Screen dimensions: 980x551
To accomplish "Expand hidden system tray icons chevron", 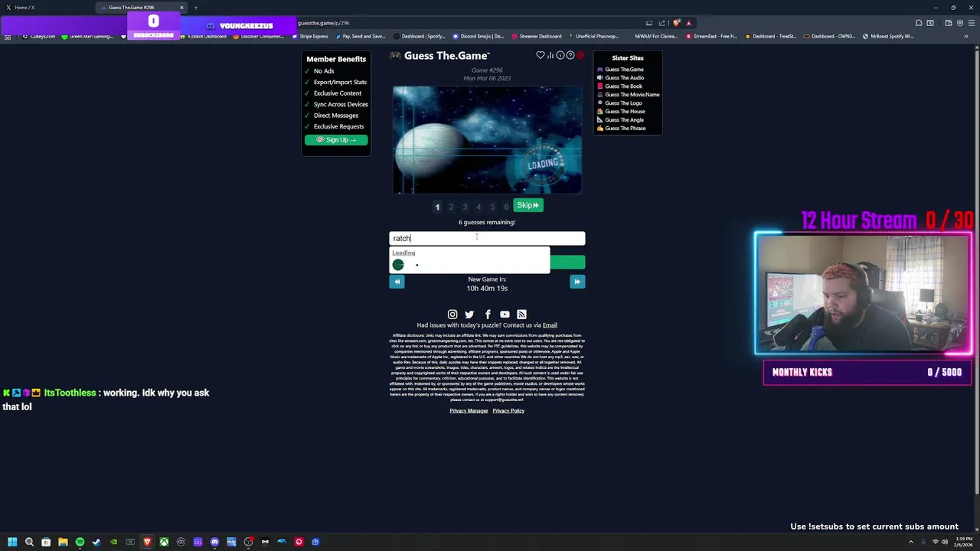I will coord(911,542).
